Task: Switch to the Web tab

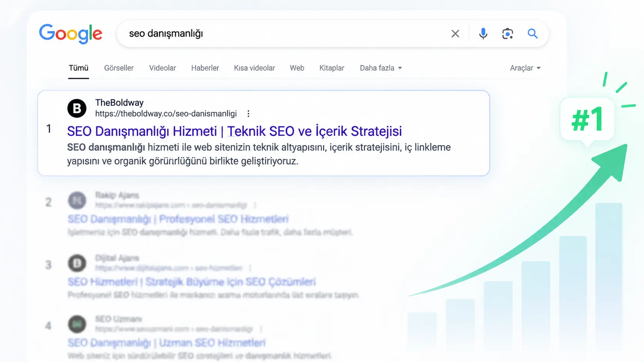Action: (297, 68)
